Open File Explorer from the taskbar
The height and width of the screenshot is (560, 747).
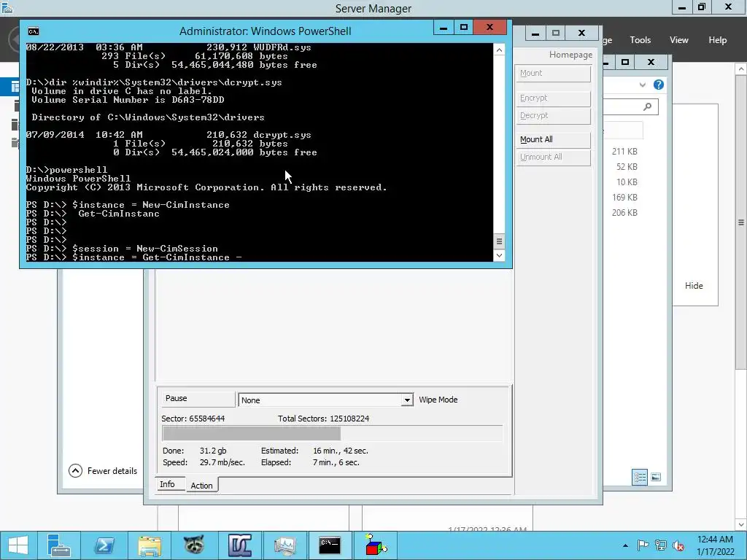tap(150, 545)
